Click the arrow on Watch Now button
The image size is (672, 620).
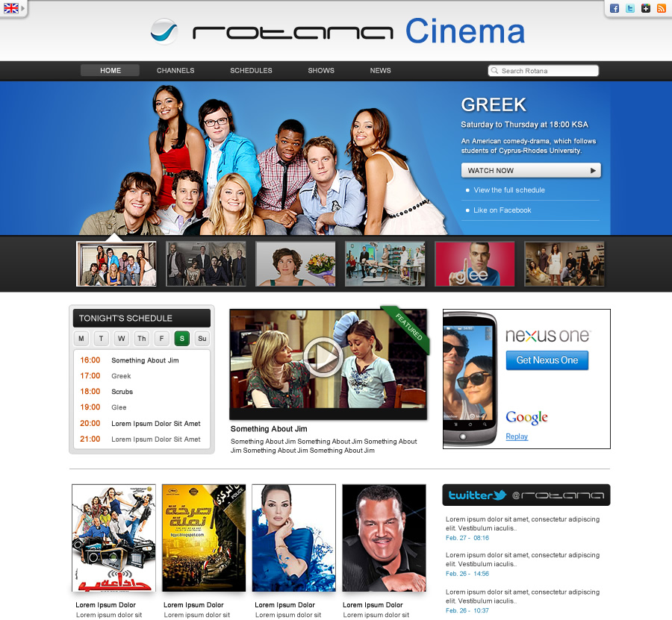coord(593,170)
